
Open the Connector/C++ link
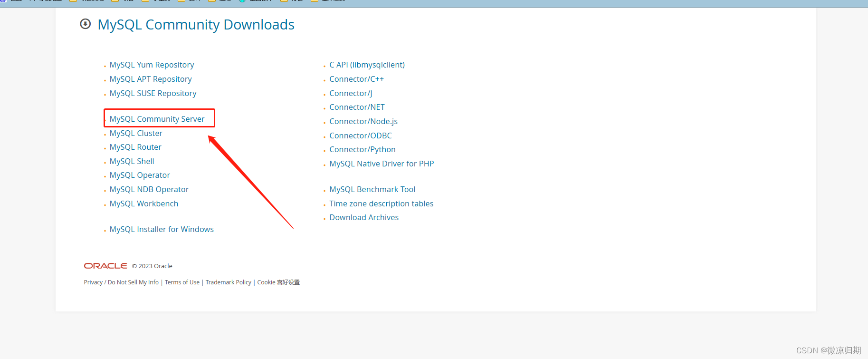(x=357, y=79)
